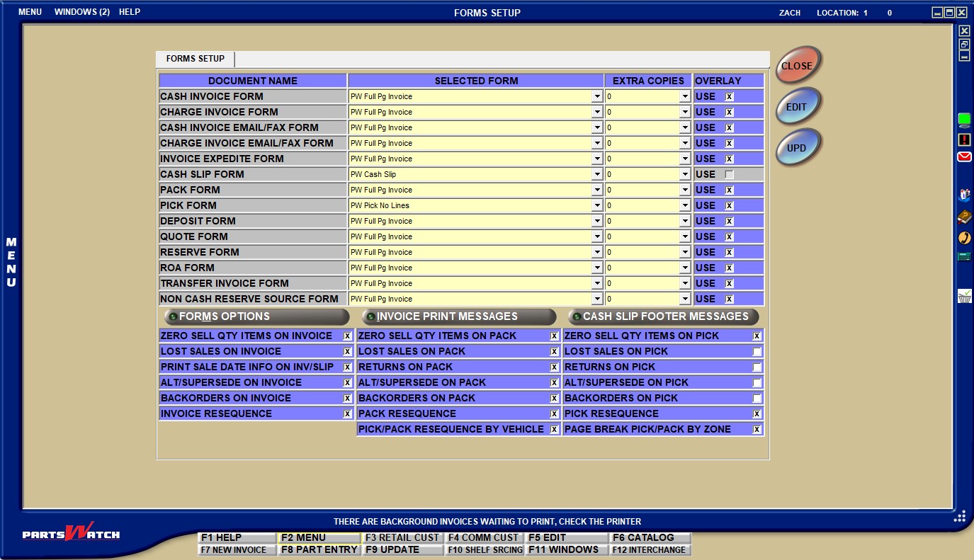The height and width of the screenshot is (560, 974).
Task: Click the vertical MENU bar on left edge
Action: tap(11, 263)
